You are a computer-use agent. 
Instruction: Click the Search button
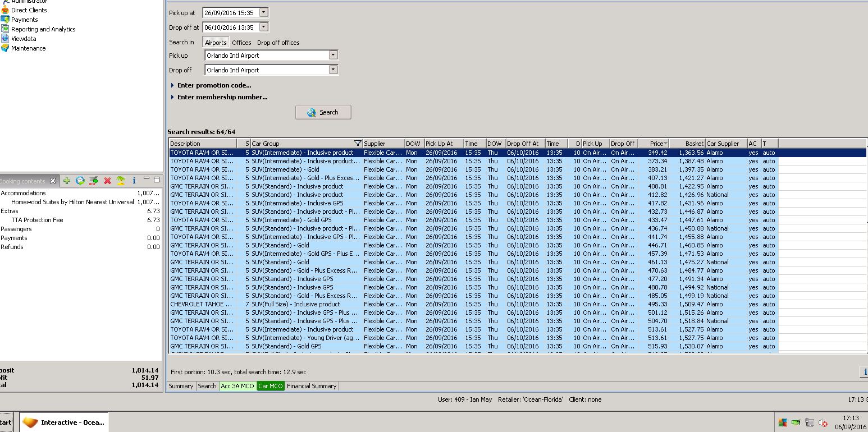(x=323, y=112)
